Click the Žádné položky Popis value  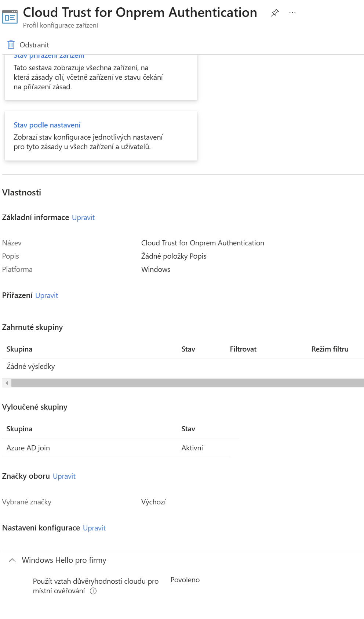174,256
